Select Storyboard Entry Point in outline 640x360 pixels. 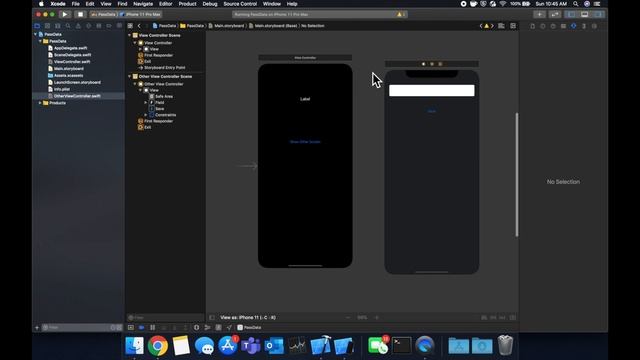click(164, 68)
